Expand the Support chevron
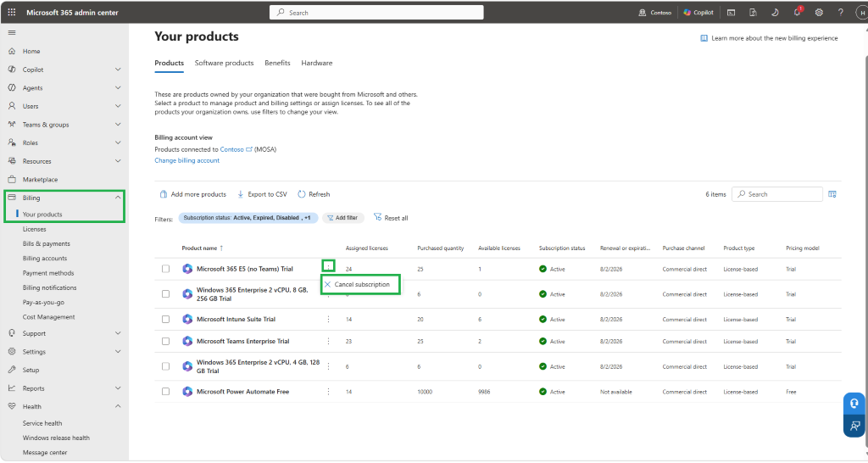The image size is (868, 463). (x=118, y=333)
